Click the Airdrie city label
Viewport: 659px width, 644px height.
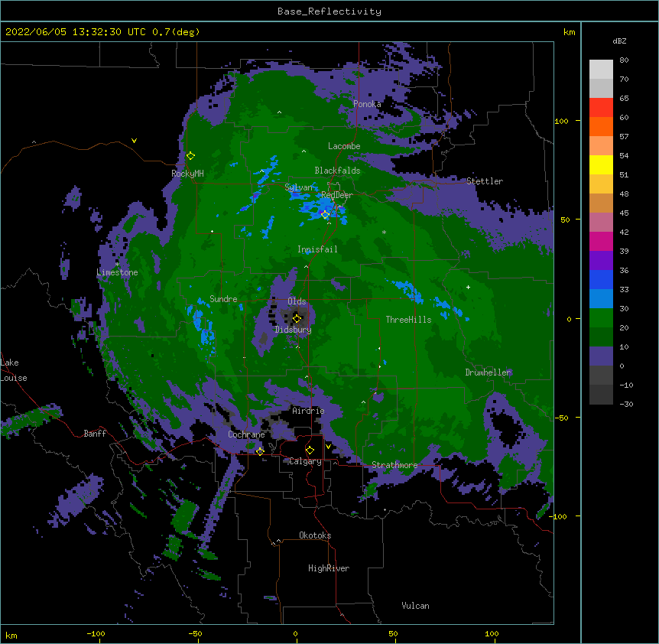click(308, 411)
